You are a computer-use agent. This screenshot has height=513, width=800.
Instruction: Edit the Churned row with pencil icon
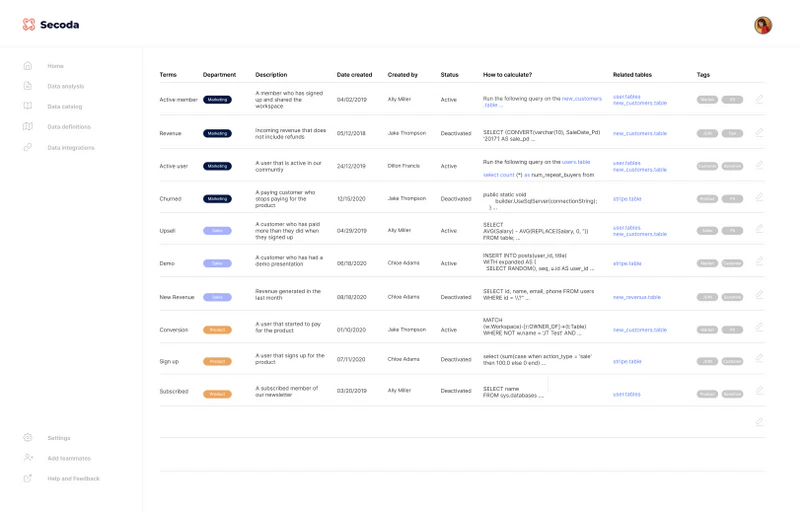point(759,198)
